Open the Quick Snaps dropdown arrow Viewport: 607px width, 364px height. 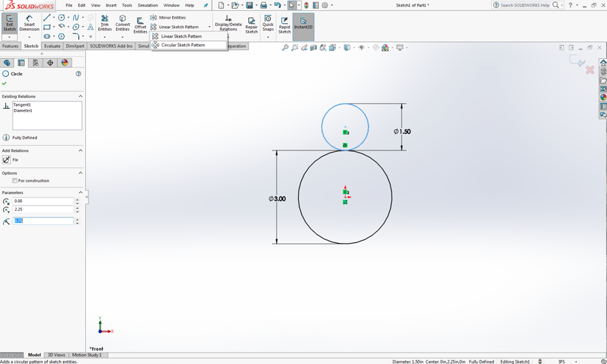click(268, 37)
